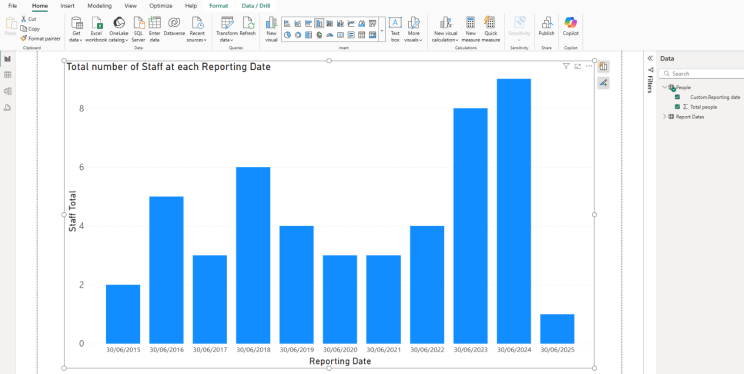Create a New measure

pos(470,29)
